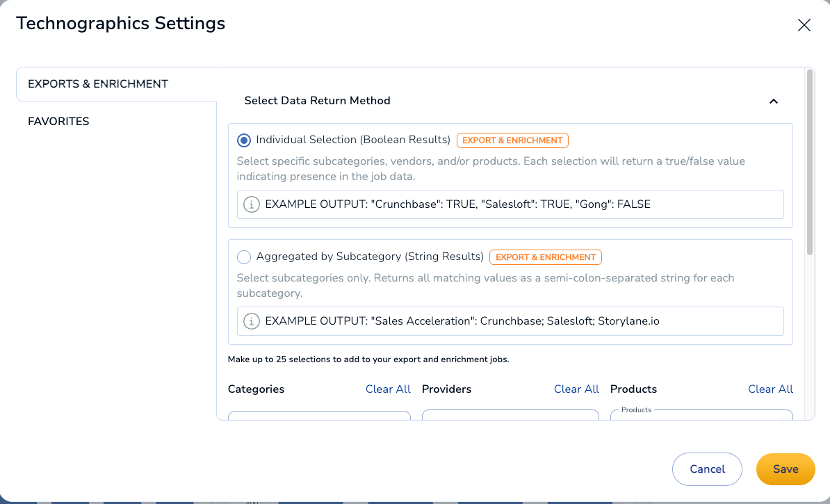Viewport: 830px width, 504px height.
Task: Click Export & Enrichment badge on Aggregated option
Action: [545, 257]
